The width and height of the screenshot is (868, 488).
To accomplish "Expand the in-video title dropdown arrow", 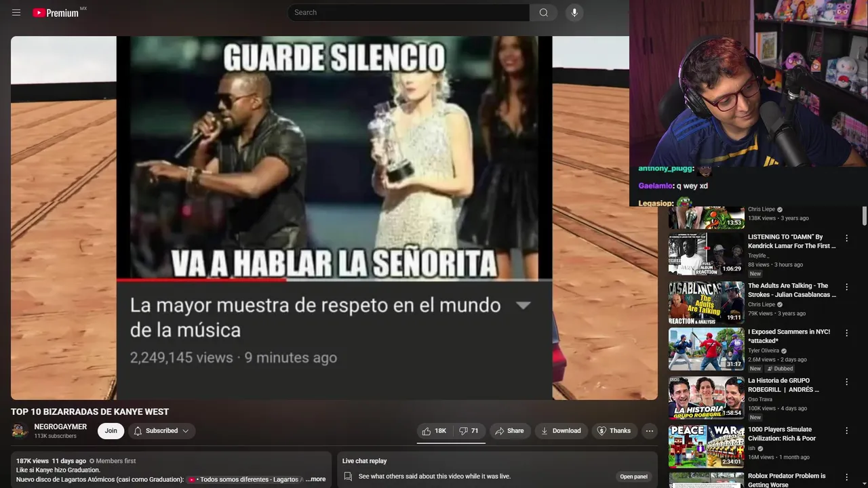I will pyautogui.click(x=523, y=306).
